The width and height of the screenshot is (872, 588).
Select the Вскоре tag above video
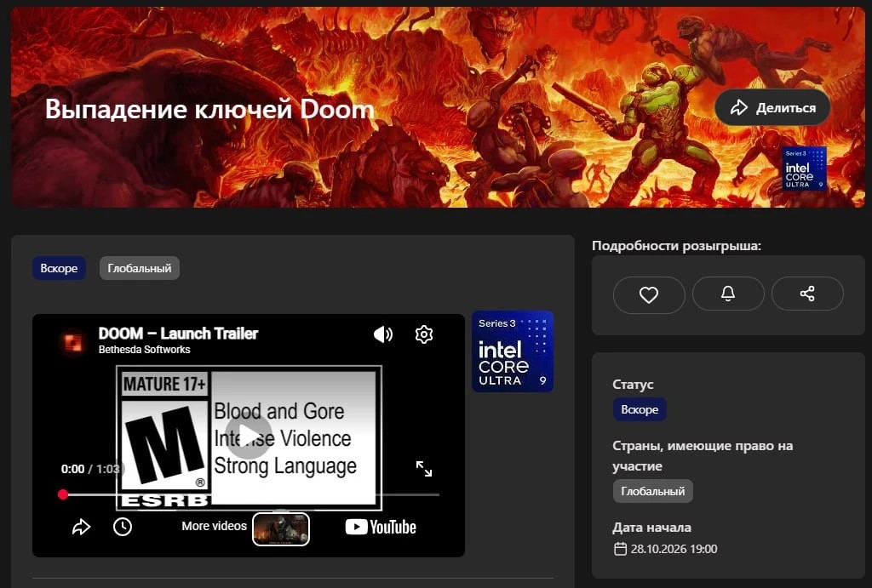tap(59, 268)
